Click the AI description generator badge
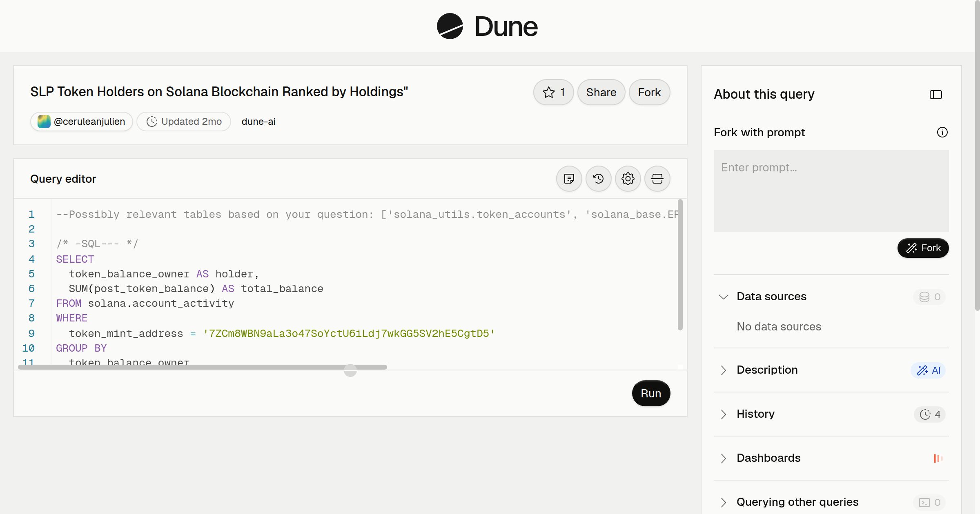 928,370
